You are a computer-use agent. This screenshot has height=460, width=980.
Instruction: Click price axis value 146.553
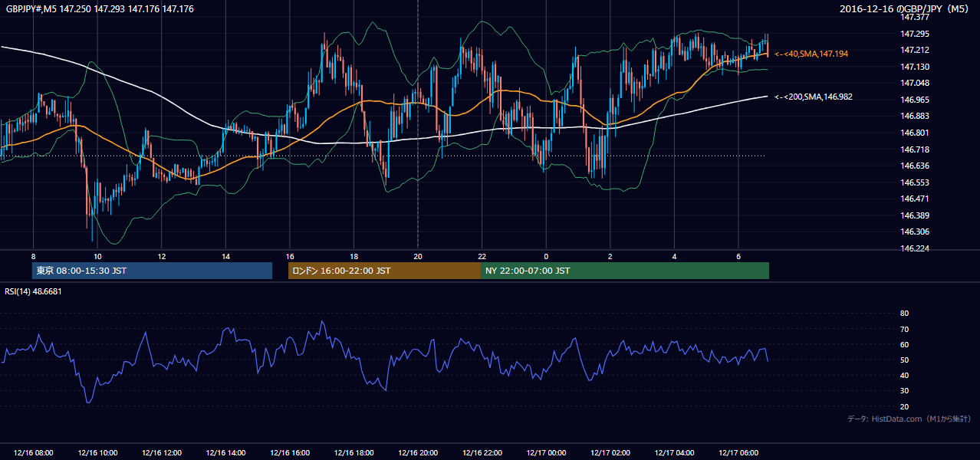[x=915, y=182]
